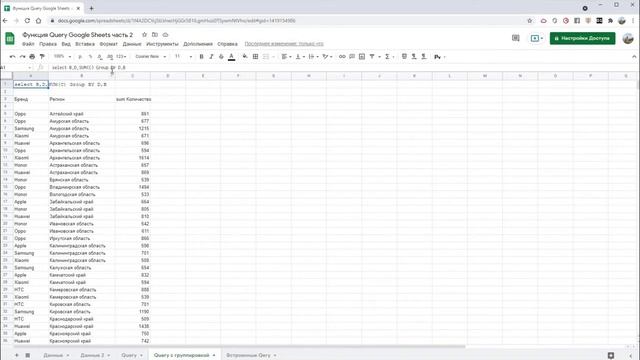
Task: Insert a comment
Action: pos(352,57)
